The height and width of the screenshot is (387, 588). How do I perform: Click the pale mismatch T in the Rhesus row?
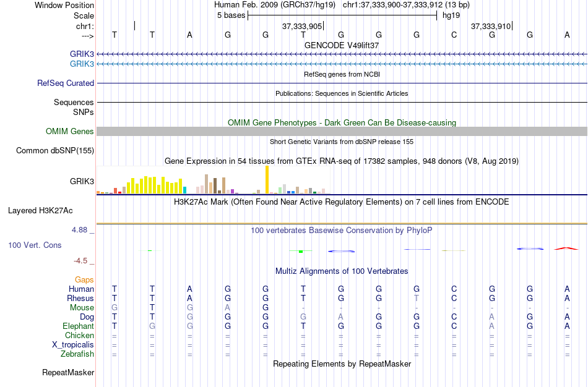point(417,298)
